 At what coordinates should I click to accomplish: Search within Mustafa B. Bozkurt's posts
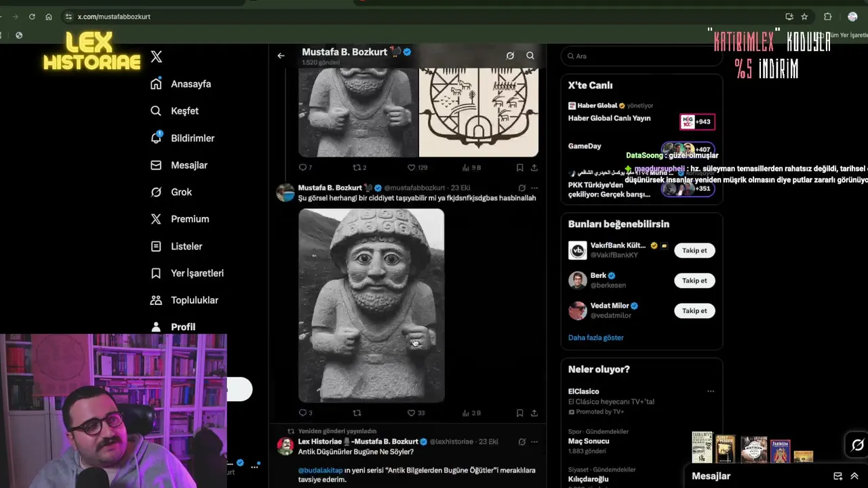coord(530,56)
